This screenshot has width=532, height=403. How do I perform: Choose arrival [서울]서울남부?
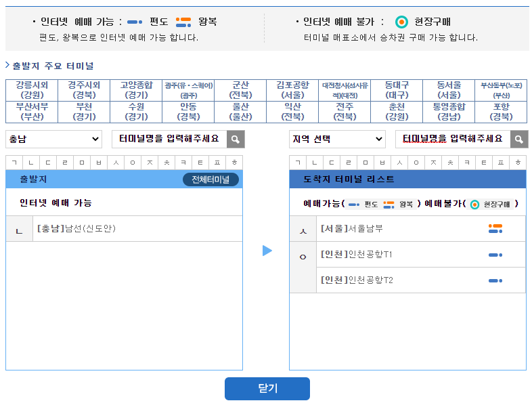[421, 228]
